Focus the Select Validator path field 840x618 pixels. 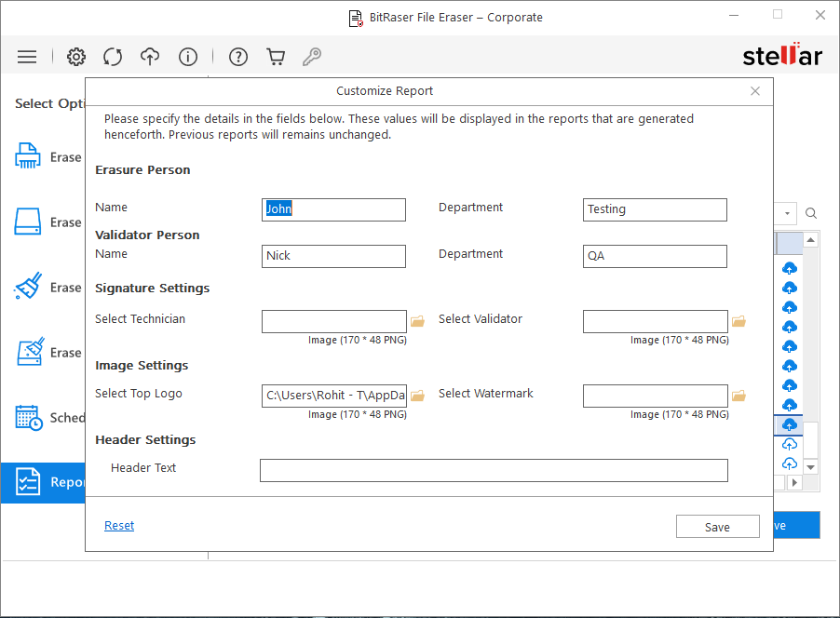[656, 321]
